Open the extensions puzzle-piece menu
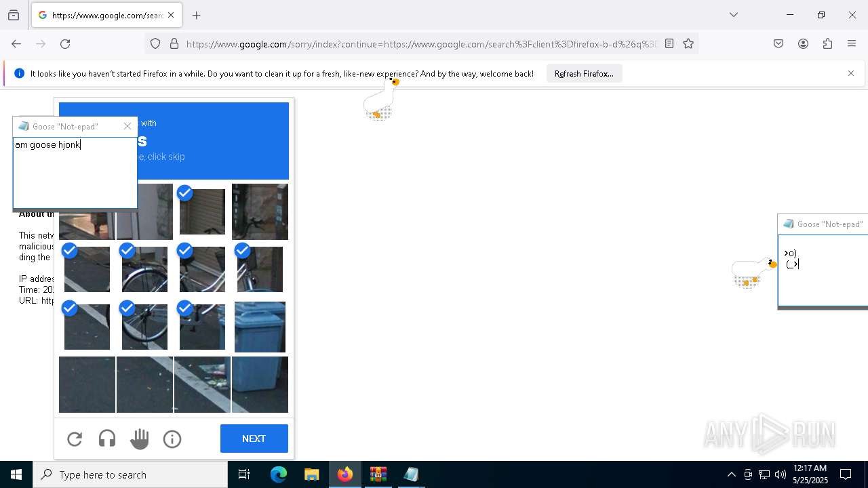The image size is (868, 488). coord(827,43)
